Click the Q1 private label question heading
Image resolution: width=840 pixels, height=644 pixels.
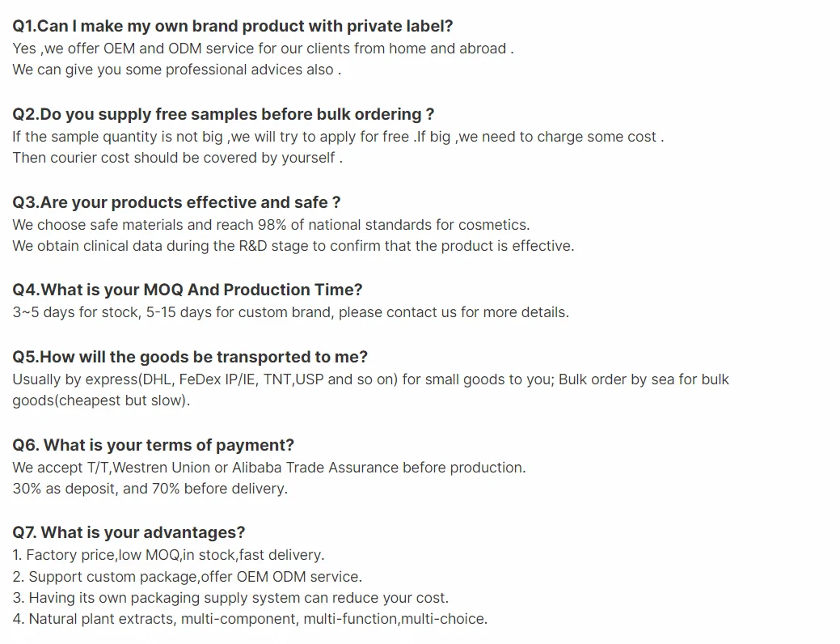(232, 26)
